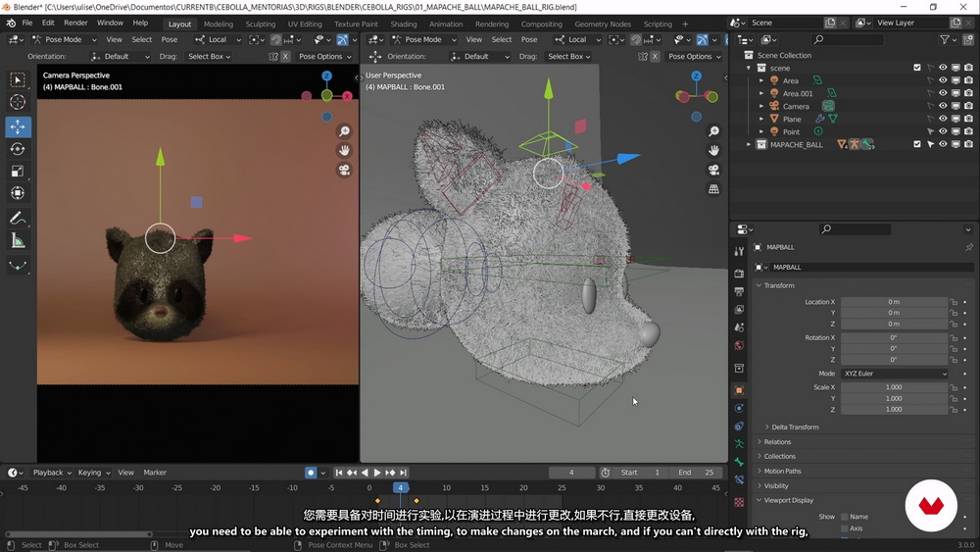This screenshot has width=980, height=552.
Task: Expand the Delta Transform panel
Action: click(x=795, y=427)
